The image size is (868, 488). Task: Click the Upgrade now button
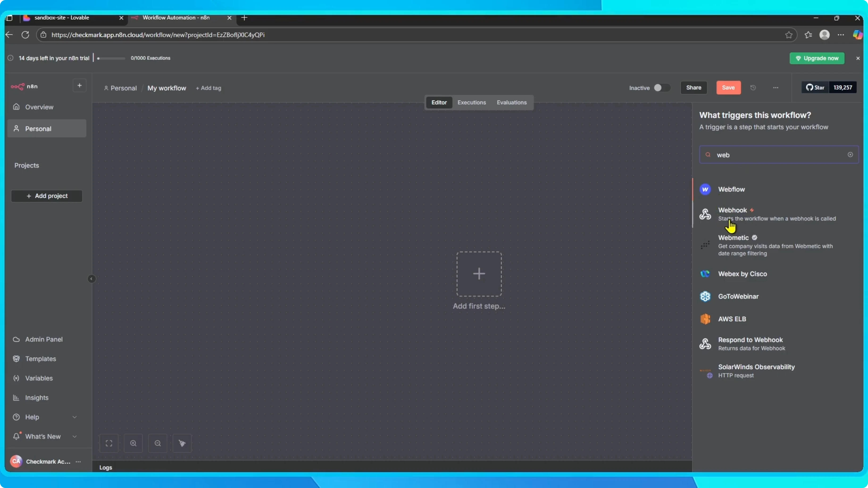point(817,58)
